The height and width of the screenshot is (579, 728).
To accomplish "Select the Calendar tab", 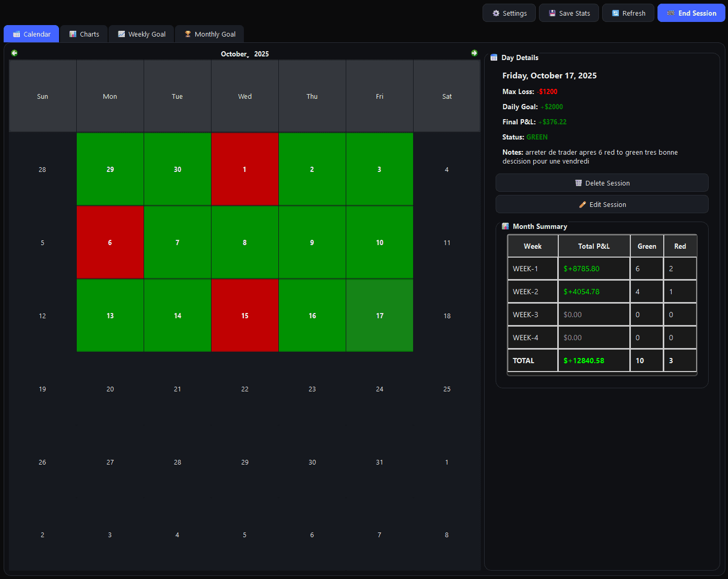I will coord(31,34).
